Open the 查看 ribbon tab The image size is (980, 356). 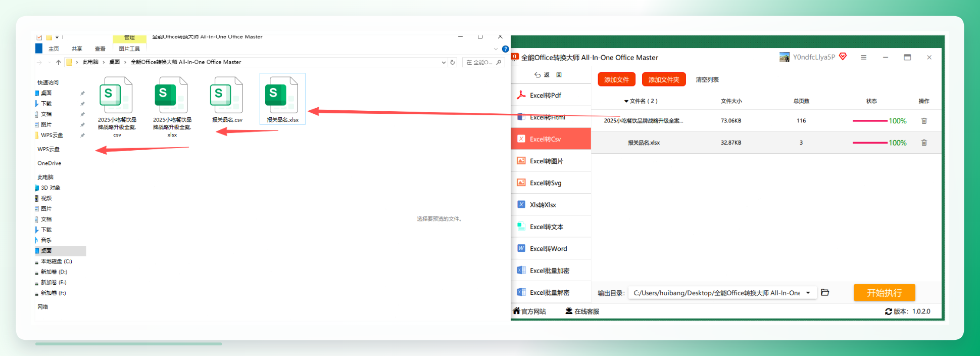point(100,49)
